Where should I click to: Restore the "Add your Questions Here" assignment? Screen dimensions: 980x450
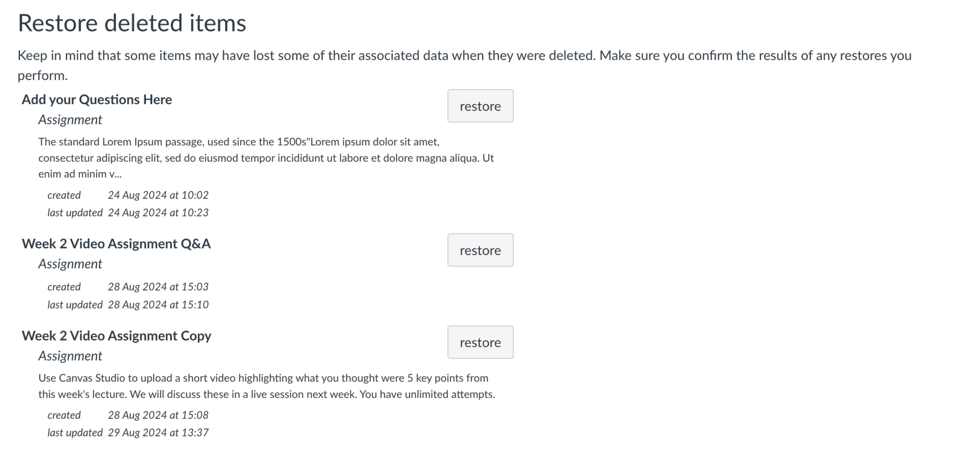[x=480, y=106]
